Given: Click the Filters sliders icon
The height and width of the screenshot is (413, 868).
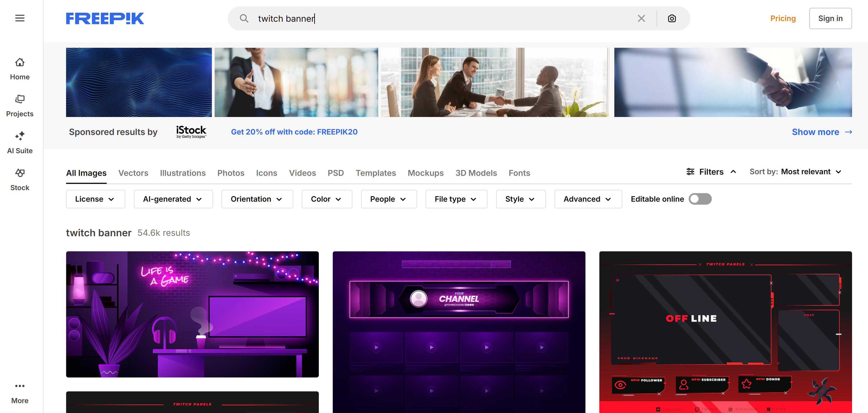Looking at the screenshot, I should point(690,172).
